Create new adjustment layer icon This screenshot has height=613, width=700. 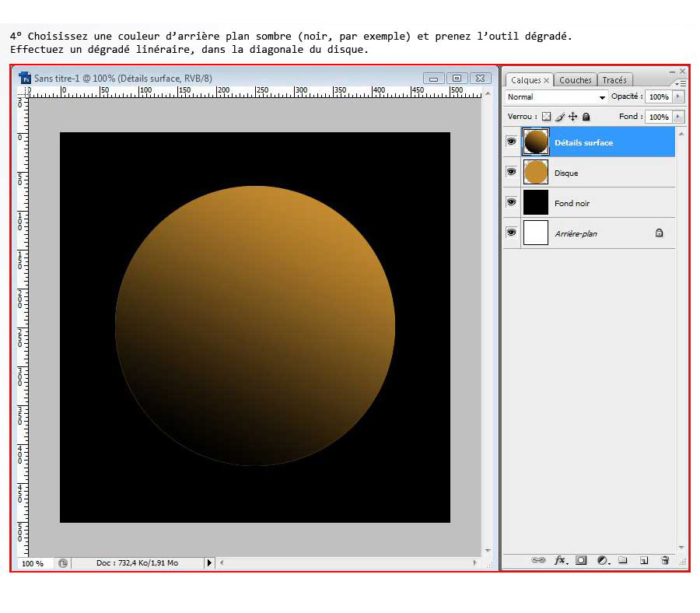pyautogui.click(x=602, y=560)
